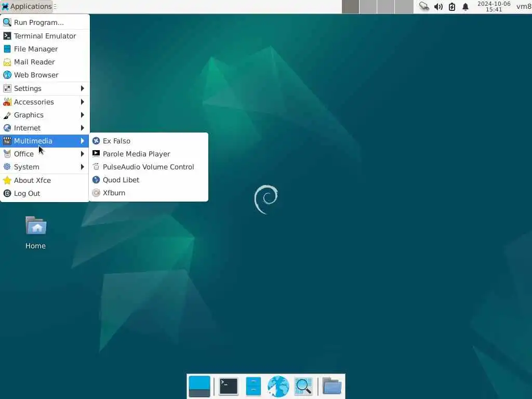Click the battery power tray icon
Screen dimensions: 532x399
(452, 7)
